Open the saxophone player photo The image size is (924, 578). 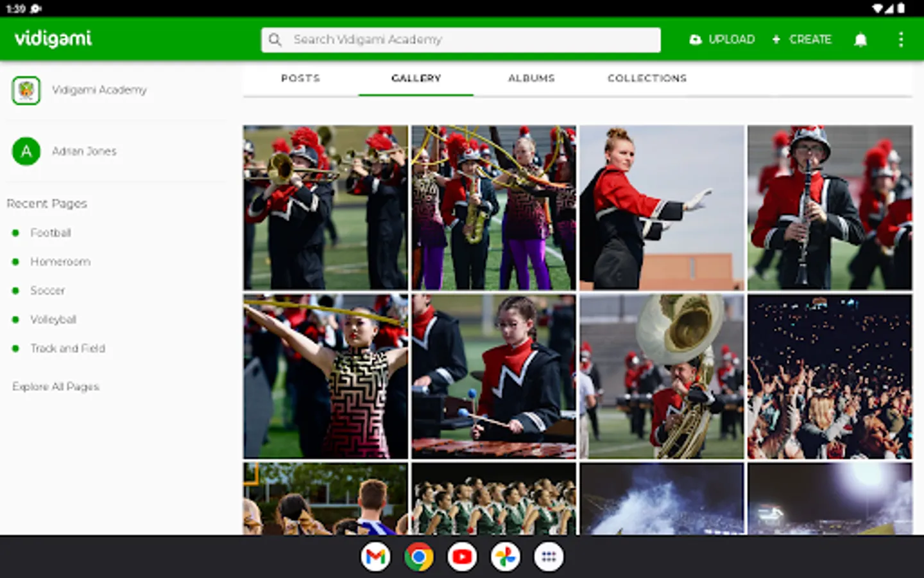pos(493,207)
